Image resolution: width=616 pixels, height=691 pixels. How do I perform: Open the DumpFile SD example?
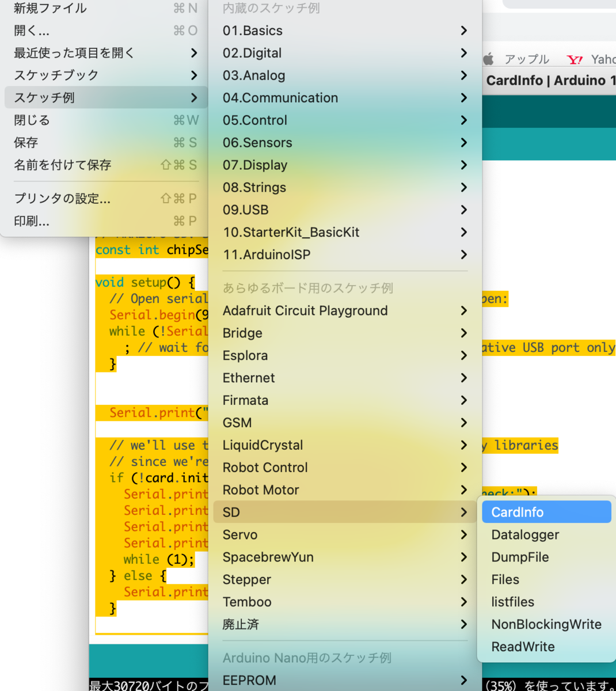tap(546, 557)
